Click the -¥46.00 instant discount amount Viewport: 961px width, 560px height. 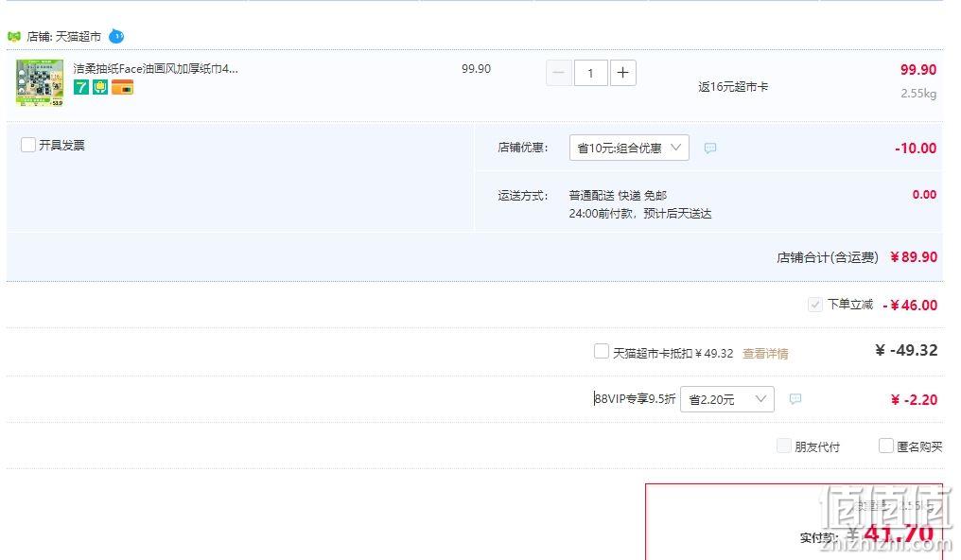click(910, 306)
